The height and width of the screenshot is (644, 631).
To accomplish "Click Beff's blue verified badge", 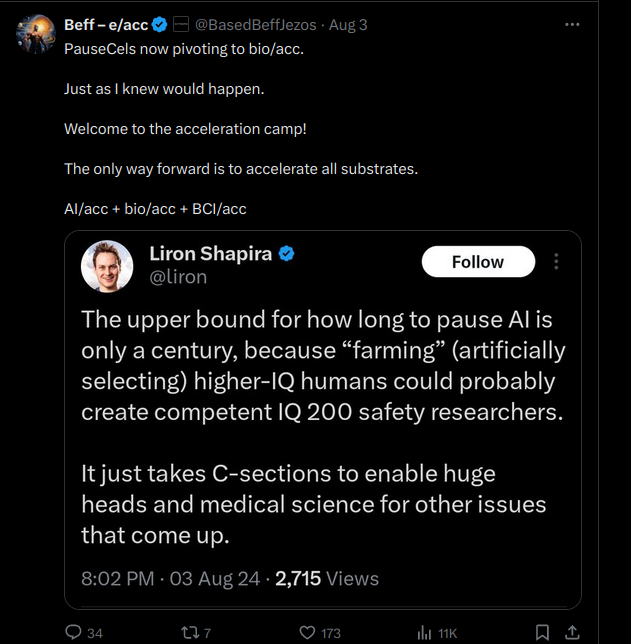I will click(x=159, y=24).
